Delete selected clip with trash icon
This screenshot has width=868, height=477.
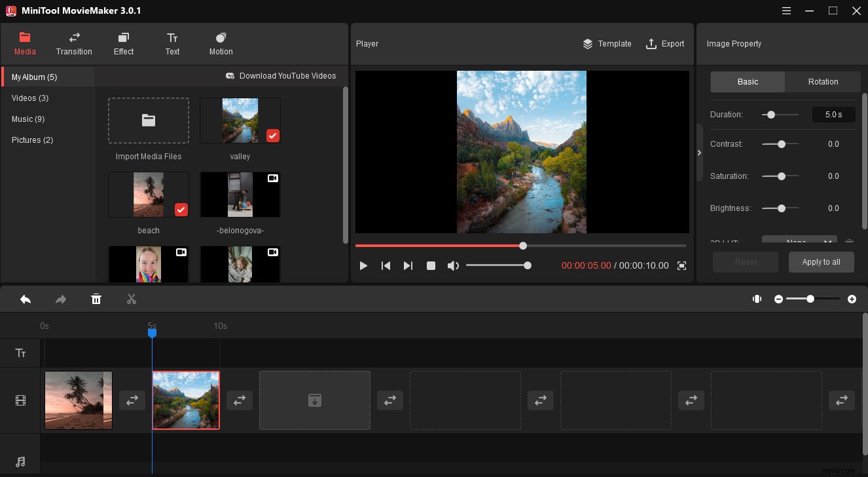96,299
